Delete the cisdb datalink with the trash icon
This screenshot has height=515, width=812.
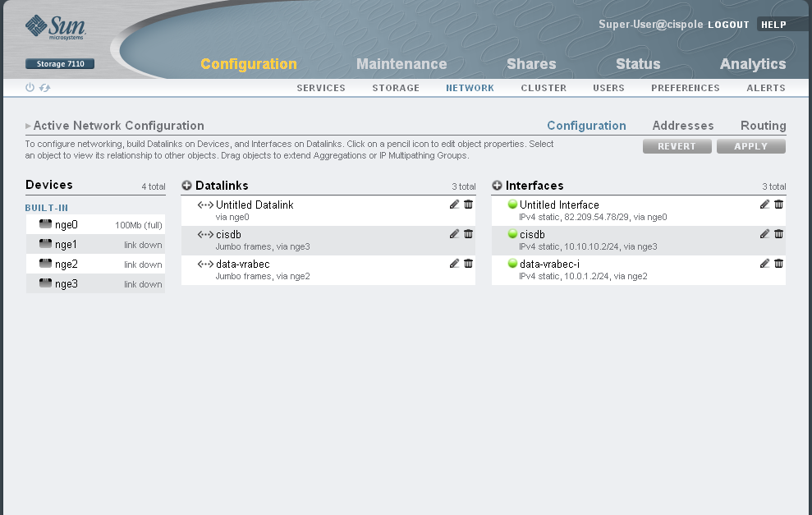(x=468, y=233)
